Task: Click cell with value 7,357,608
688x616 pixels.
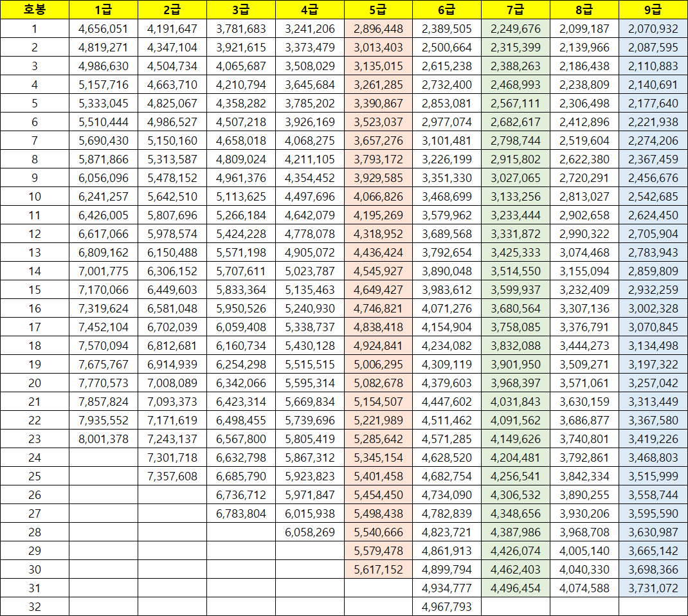Action: pyautogui.click(x=172, y=476)
